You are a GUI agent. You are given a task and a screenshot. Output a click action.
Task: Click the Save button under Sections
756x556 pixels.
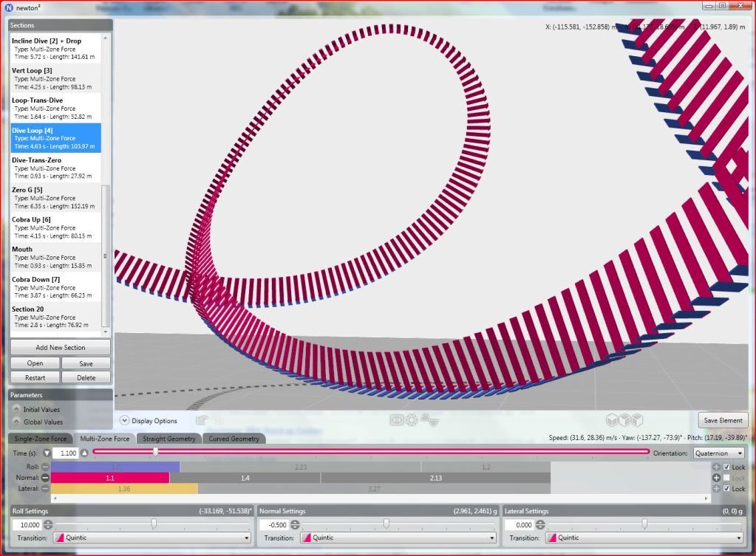86,363
